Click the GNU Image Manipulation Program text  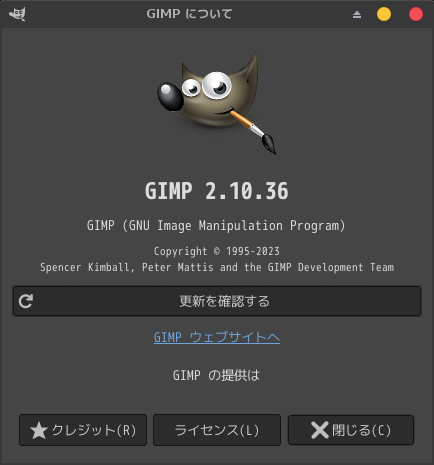[x=216, y=226]
